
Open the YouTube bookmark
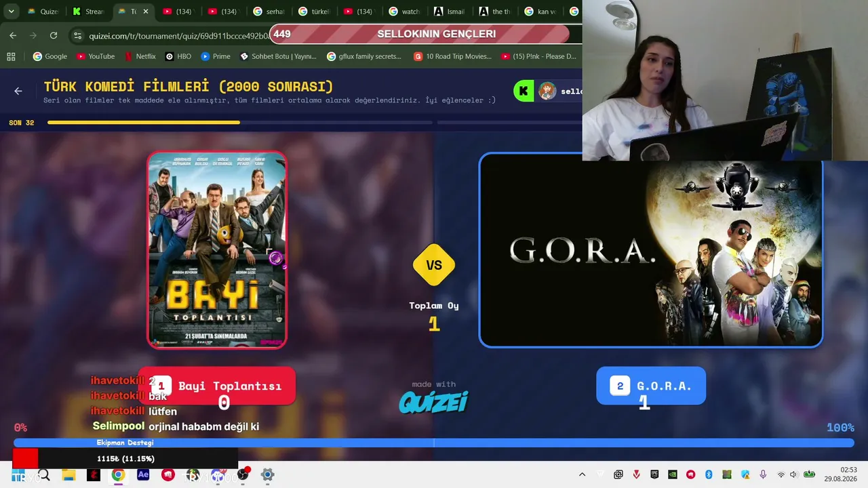tap(96, 56)
